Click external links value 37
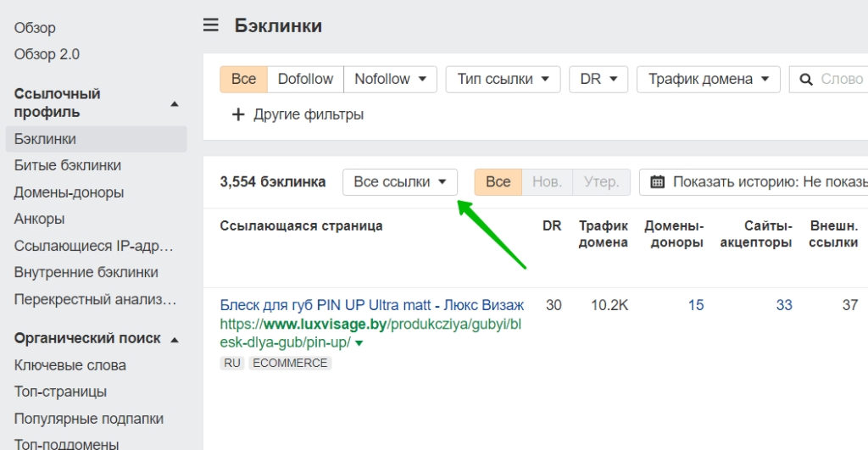 (x=849, y=305)
